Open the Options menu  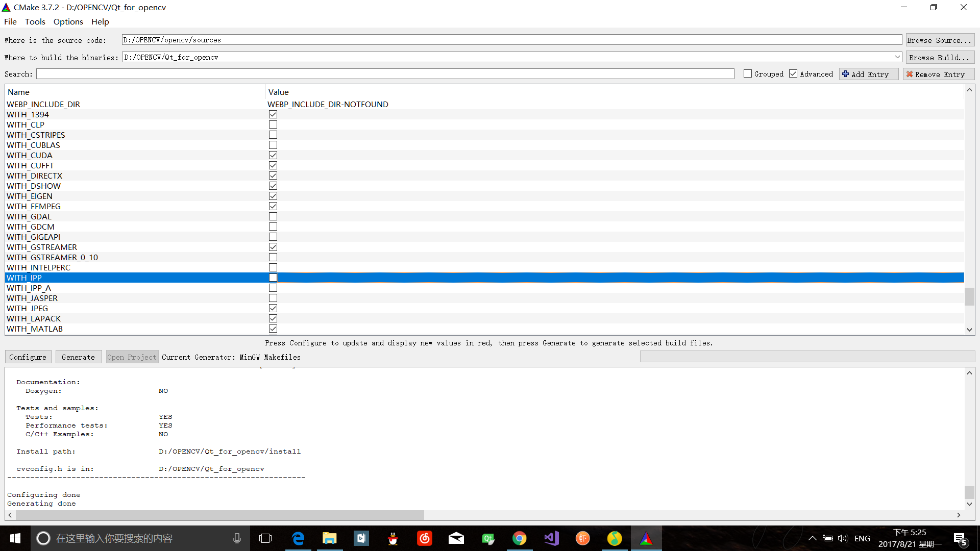[68, 21]
